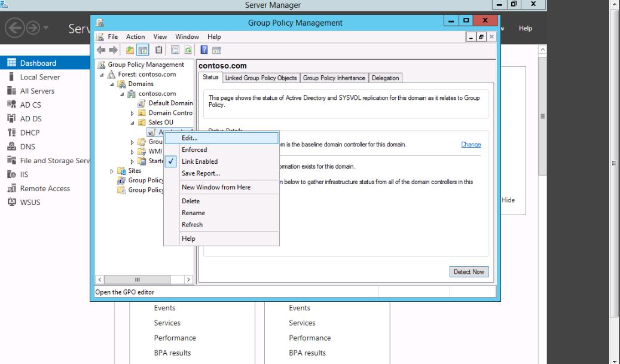Collapse the contoso.com domain node
This screenshot has width=620, height=364.
point(122,94)
